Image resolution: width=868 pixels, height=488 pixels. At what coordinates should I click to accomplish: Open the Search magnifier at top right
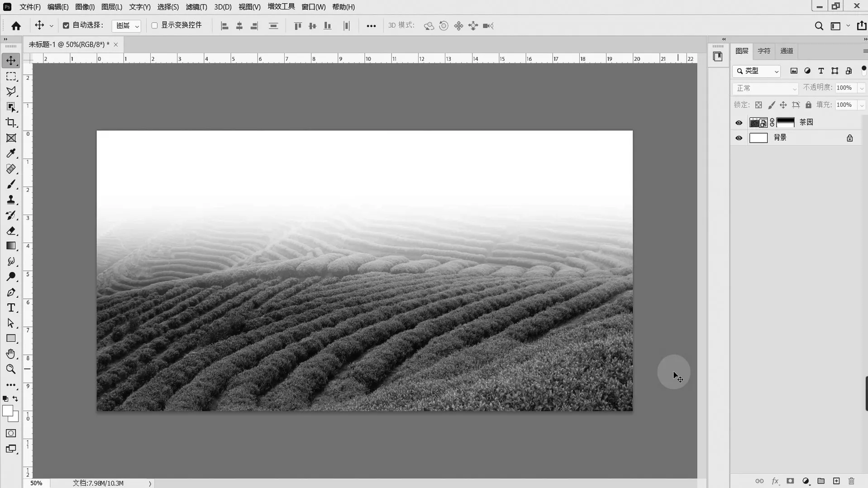(x=819, y=26)
